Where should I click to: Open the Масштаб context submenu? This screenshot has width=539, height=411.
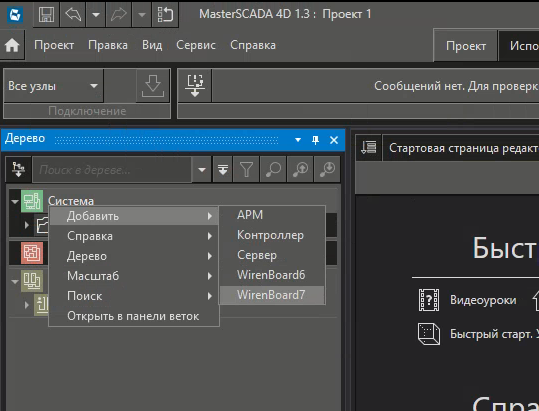[x=134, y=276]
